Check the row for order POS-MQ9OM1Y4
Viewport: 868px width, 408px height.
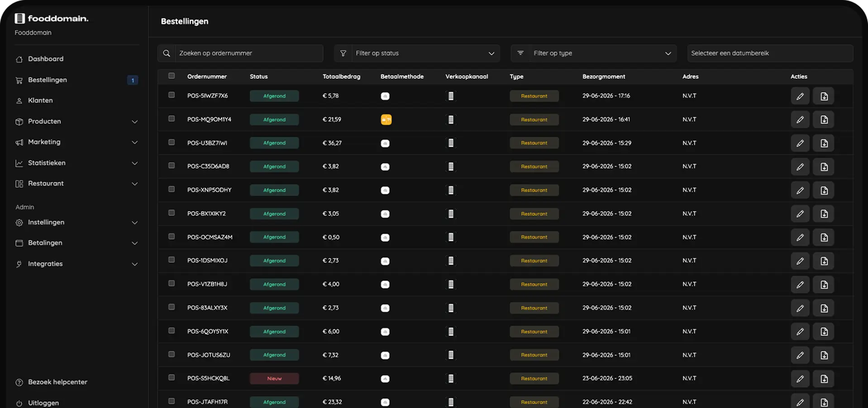pos(172,119)
